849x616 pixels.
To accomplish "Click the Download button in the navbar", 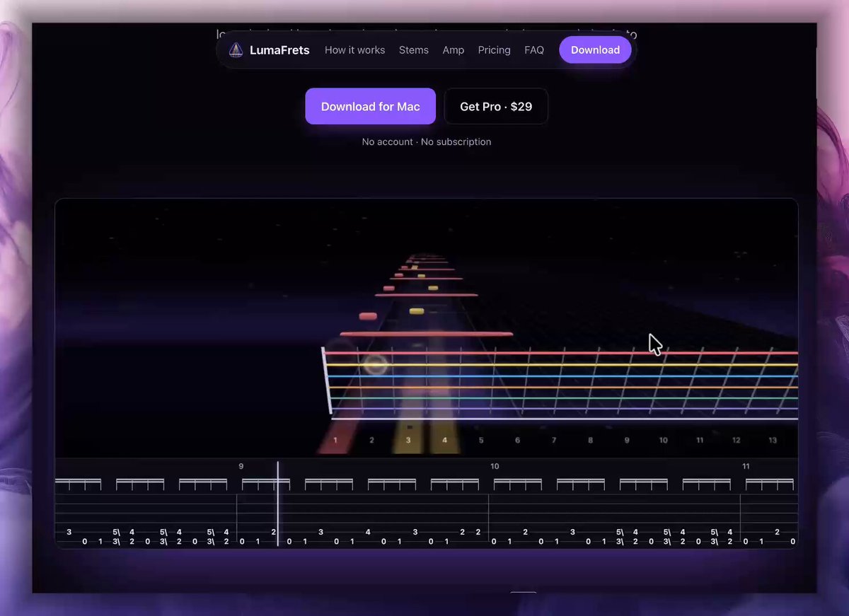I will click(x=595, y=50).
